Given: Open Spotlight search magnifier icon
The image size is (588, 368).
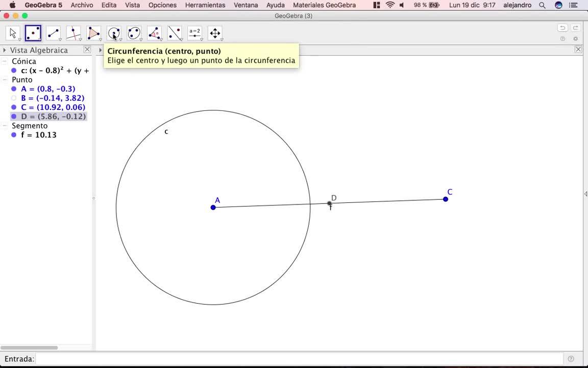Looking at the screenshot, I should click(x=542, y=5).
